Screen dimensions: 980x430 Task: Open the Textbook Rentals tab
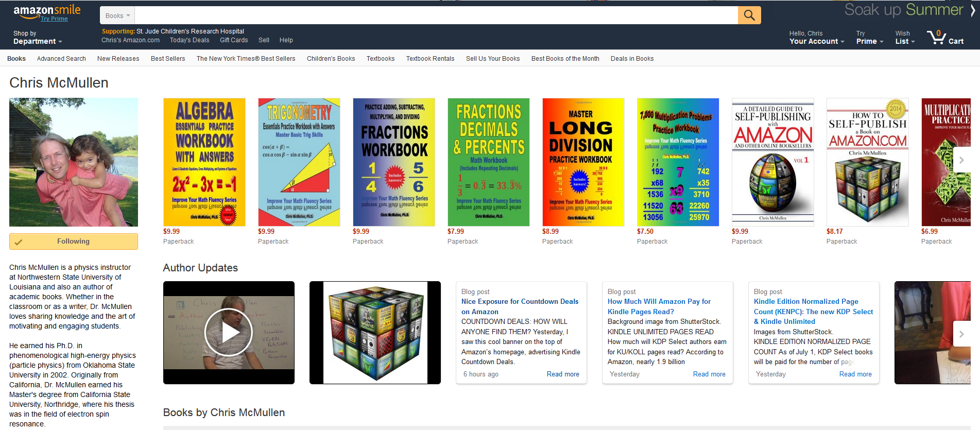pyautogui.click(x=430, y=59)
